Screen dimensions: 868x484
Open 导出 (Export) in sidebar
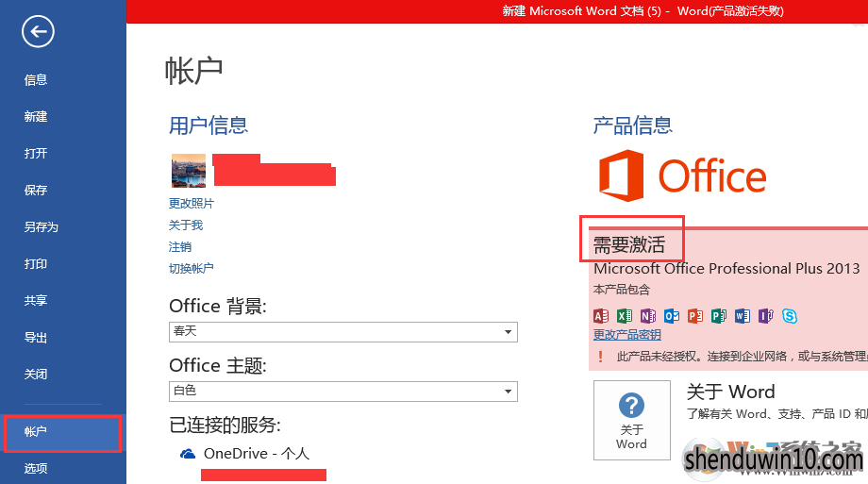[36, 337]
